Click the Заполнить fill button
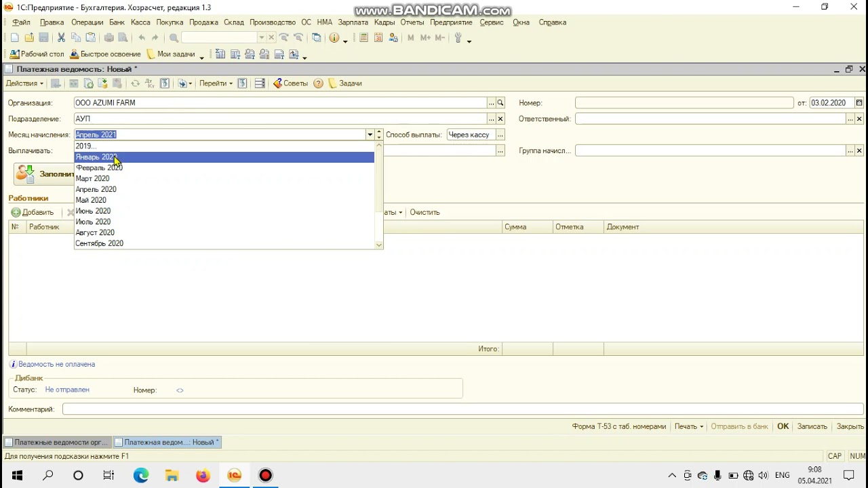Image resolution: width=868 pixels, height=488 pixels. pyautogui.click(x=45, y=174)
